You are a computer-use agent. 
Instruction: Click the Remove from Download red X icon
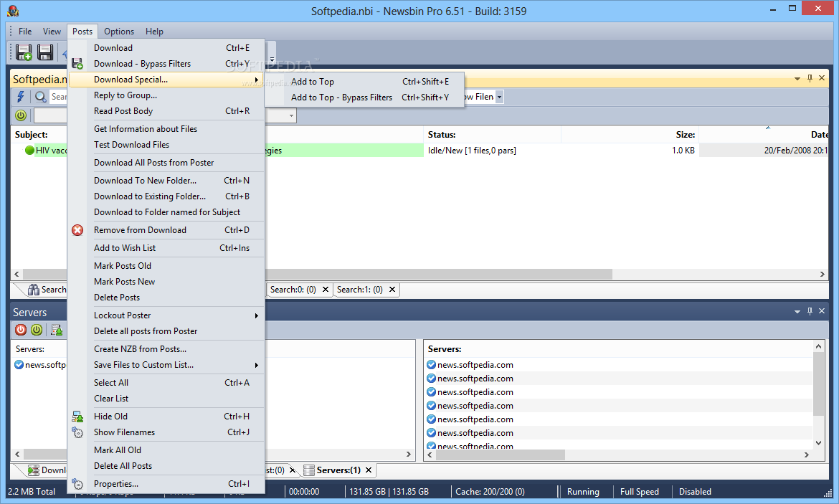point(77,230)
